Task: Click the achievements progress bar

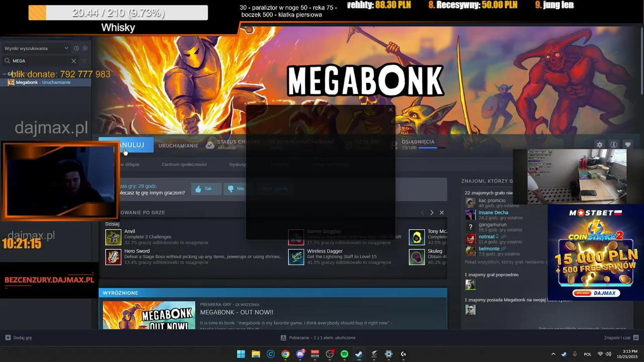Action: (x=432, y=148)
